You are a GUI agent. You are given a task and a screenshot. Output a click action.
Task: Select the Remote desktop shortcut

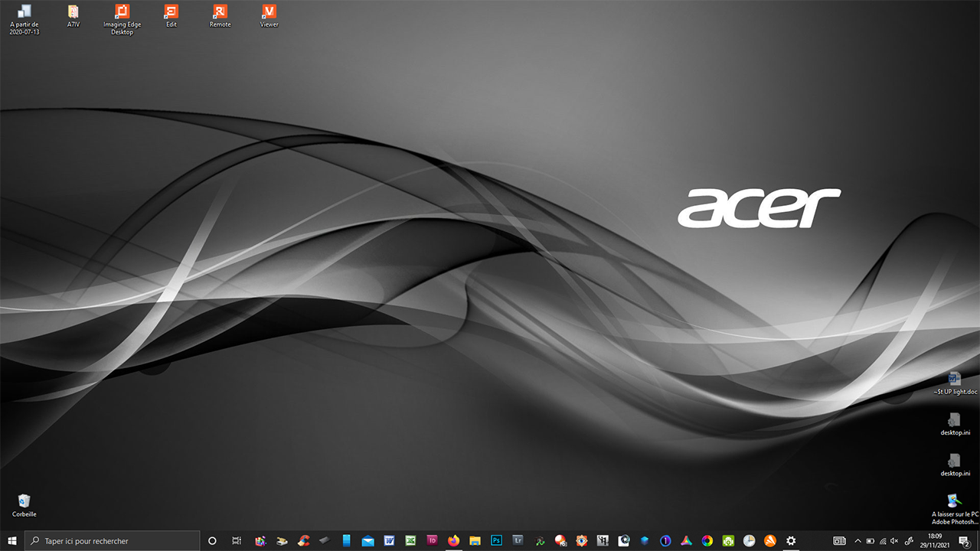click(x=220, y=16)
